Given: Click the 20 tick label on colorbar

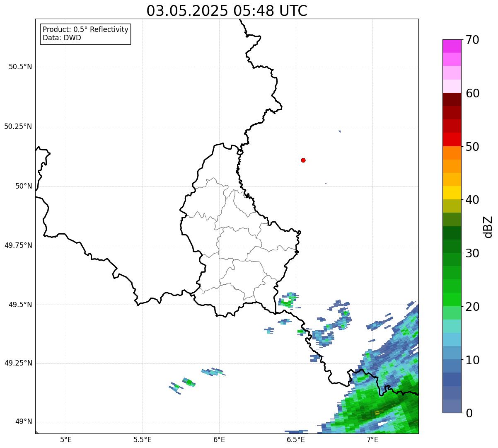Looking at the screenshot, I should [x=472, y=307].
